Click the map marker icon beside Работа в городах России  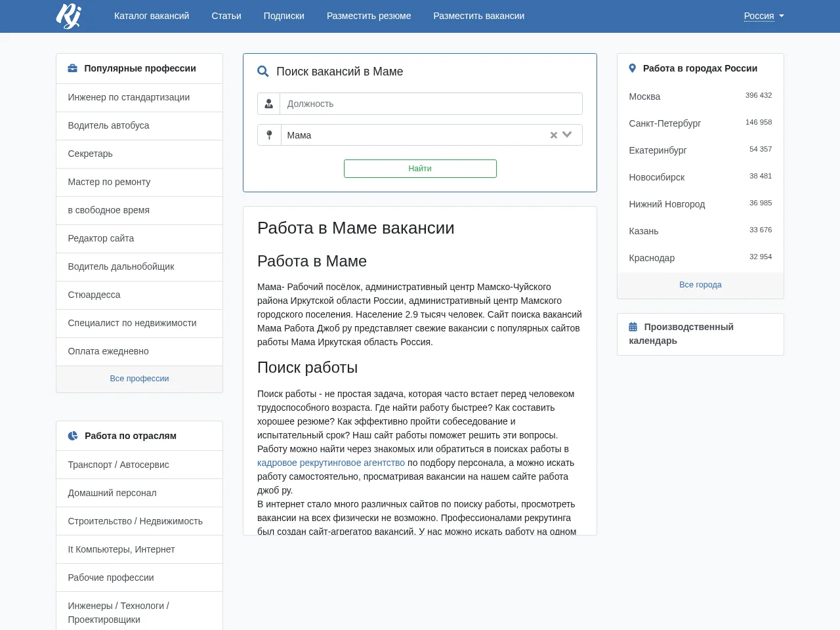point(633,68)
